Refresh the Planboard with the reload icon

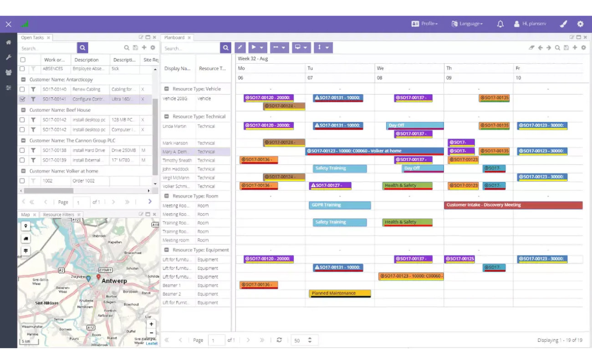[x=279, y=340]
